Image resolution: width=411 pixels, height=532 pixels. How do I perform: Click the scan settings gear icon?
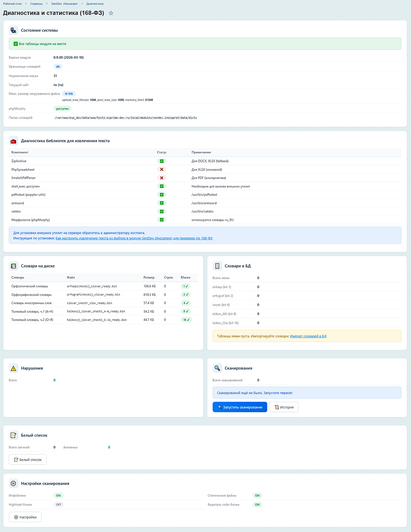14,483
